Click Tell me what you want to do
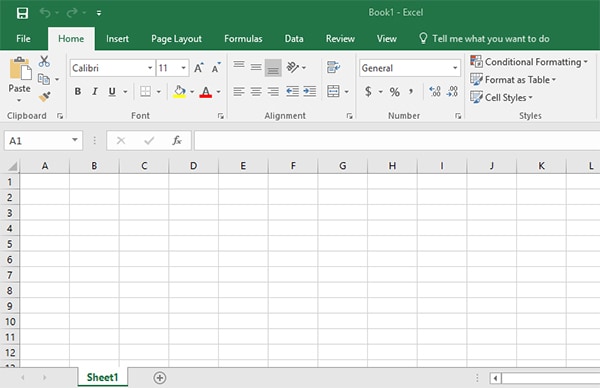This screenshot has width=600, height=388. point(484,39)
